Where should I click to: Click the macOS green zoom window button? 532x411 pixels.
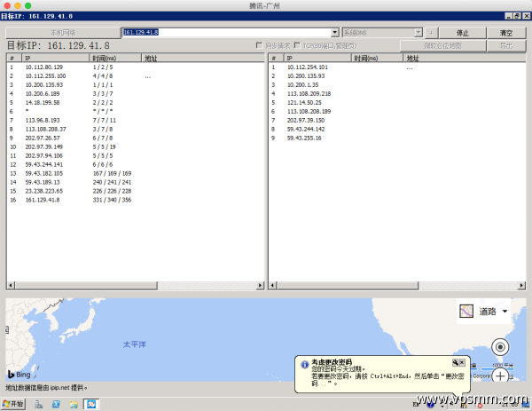click(28, 5)
